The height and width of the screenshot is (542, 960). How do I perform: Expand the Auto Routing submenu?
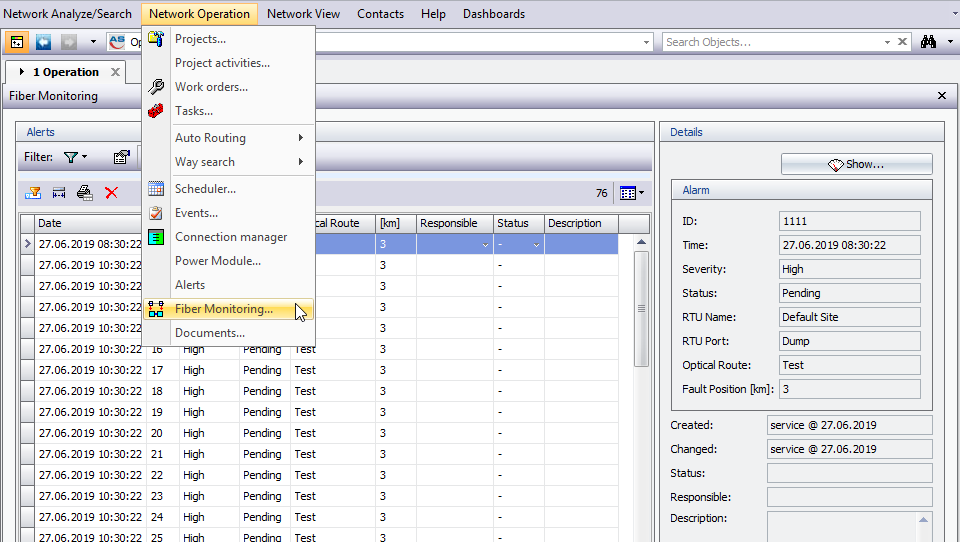click(x=301, y=138)
